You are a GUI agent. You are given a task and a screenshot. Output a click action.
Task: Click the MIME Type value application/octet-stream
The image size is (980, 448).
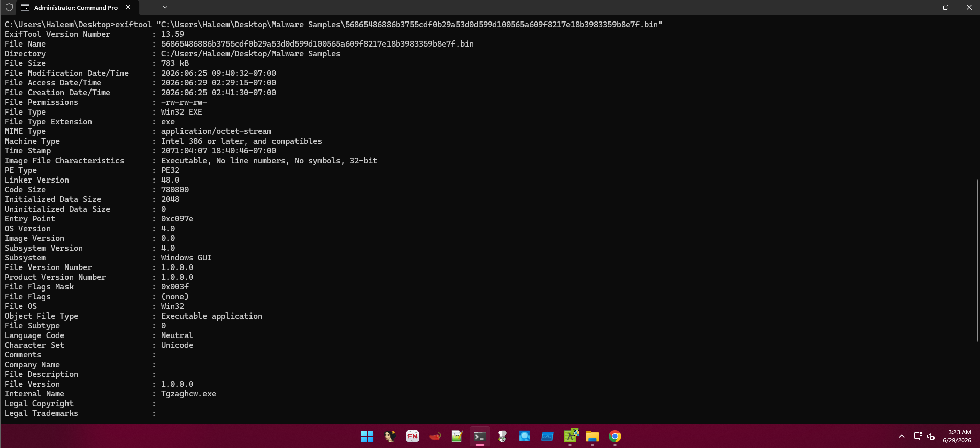point(216,131)
